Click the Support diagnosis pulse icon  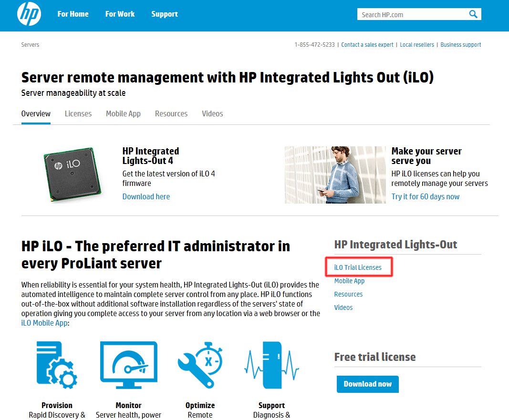[271, 365]
